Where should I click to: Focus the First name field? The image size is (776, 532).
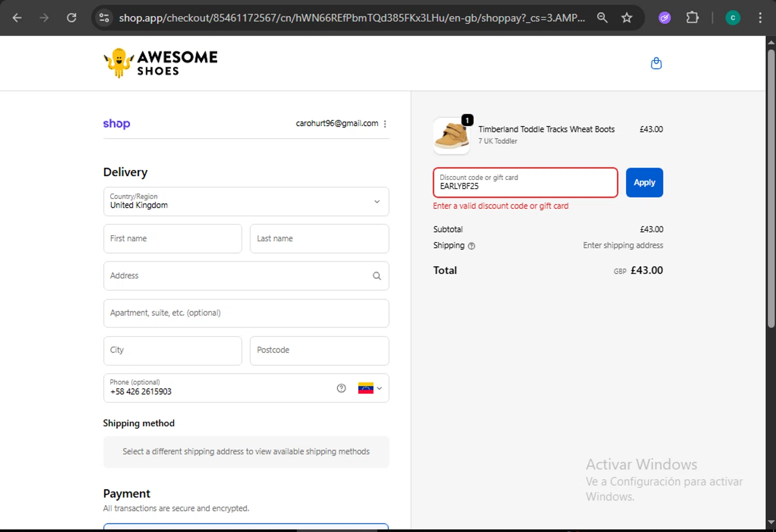click(173, 239)
